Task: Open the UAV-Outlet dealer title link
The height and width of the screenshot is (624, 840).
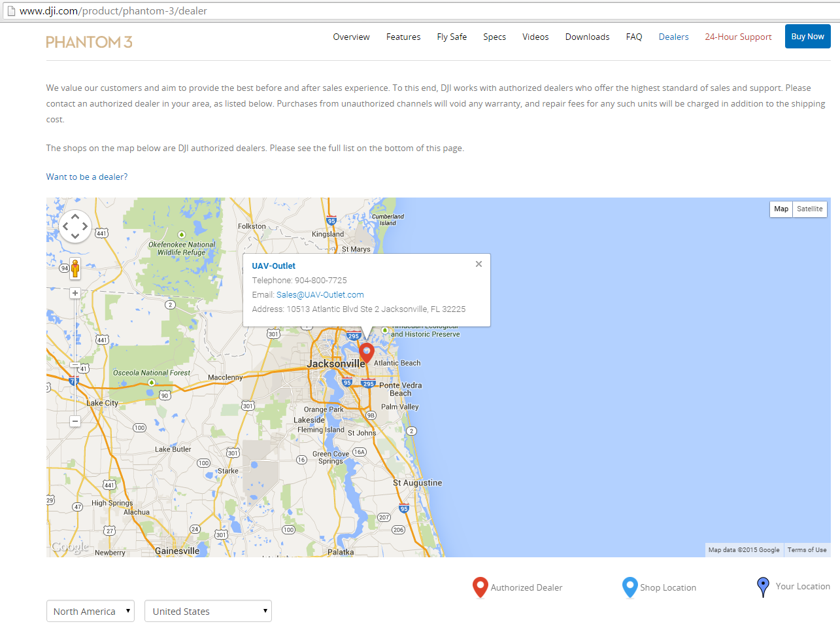Action: 273,266
